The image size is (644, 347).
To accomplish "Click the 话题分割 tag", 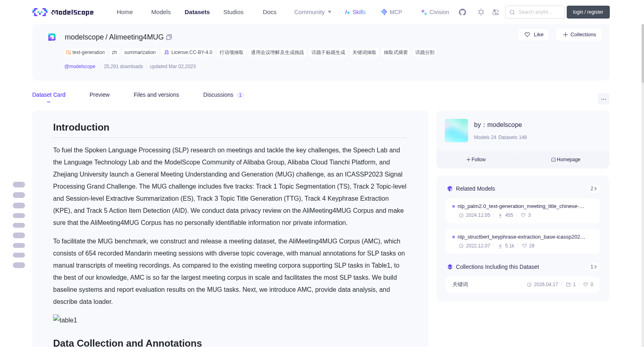I will click(x=425, y=52).
